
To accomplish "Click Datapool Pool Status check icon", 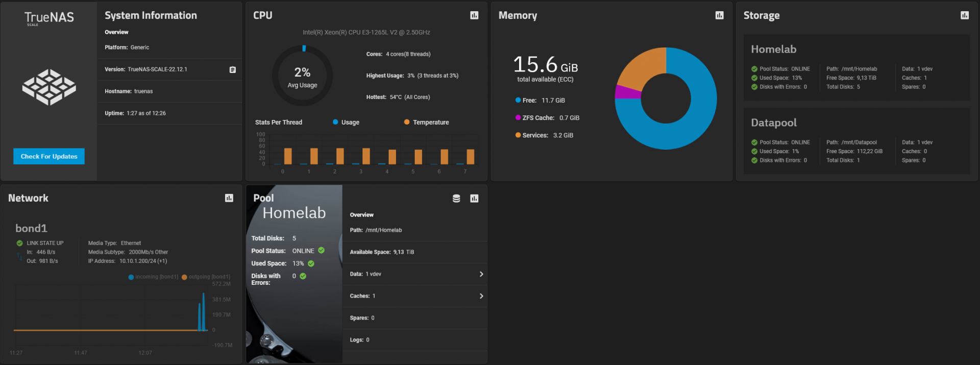I will [754, 142].
